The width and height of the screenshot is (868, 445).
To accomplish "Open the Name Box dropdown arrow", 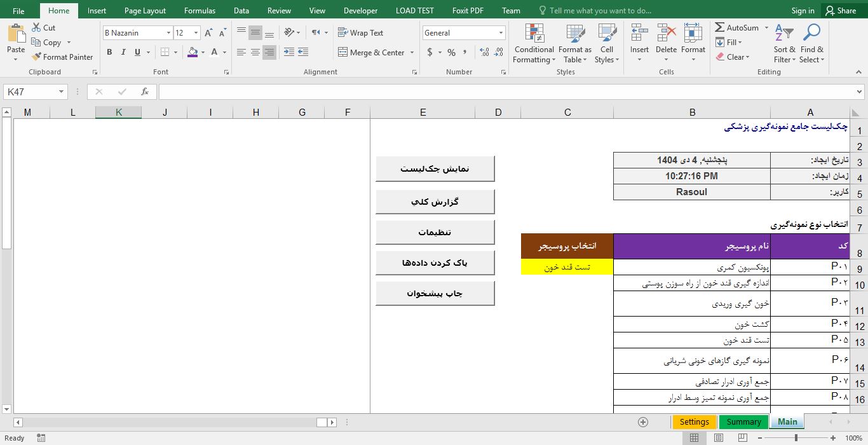I will (x=61, y=92).
